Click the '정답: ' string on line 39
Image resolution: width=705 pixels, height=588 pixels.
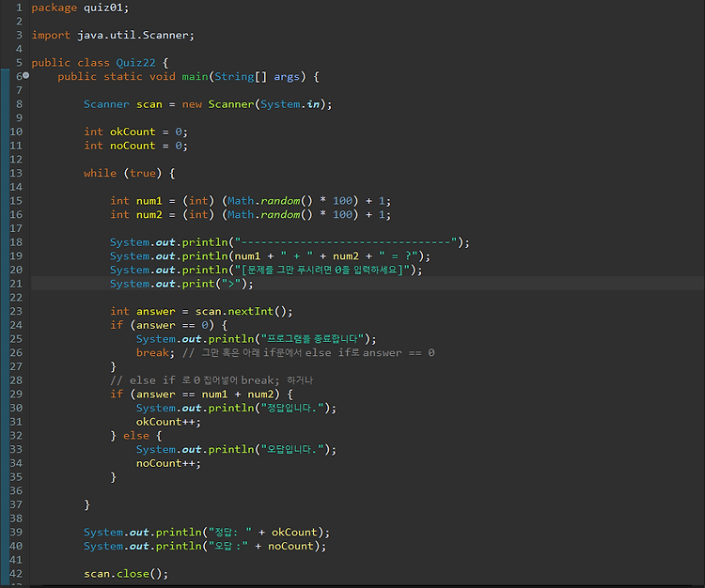pyautogui.click(x=229, y=533)
